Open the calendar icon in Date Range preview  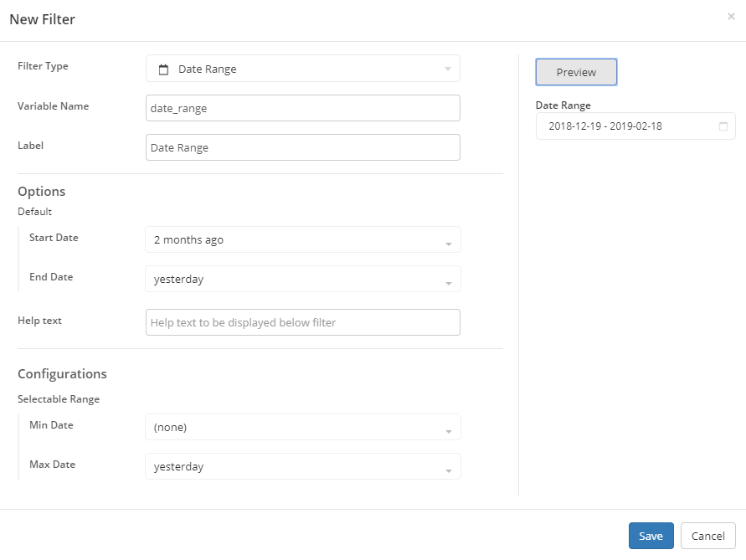(x=723, y=126)
